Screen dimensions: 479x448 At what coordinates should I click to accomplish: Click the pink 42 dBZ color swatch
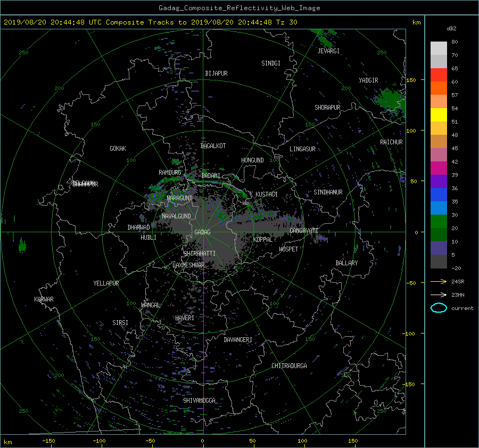(x=439, y=154)
